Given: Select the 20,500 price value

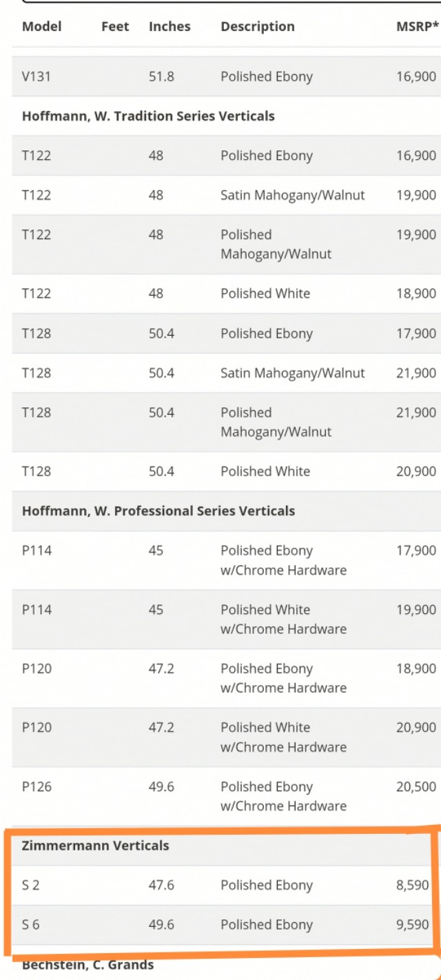Looking at the screenshot, I should tap(416, 786).
